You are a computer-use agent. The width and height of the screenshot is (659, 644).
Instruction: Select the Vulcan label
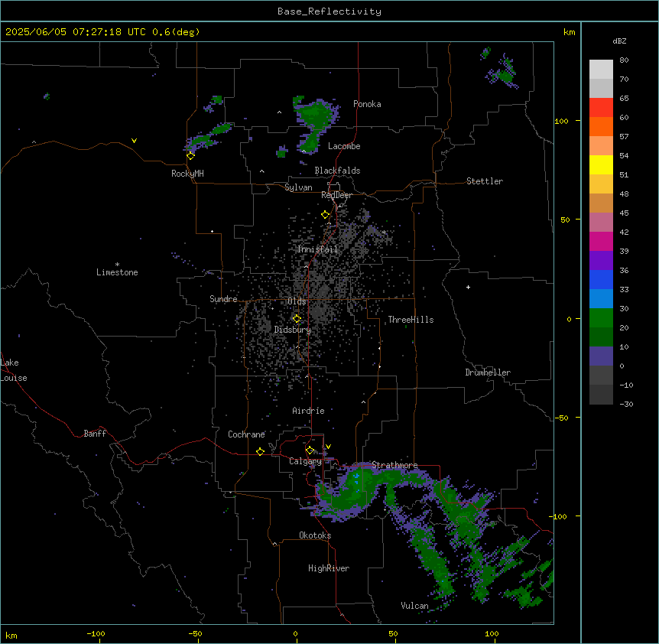click(414, 606)
